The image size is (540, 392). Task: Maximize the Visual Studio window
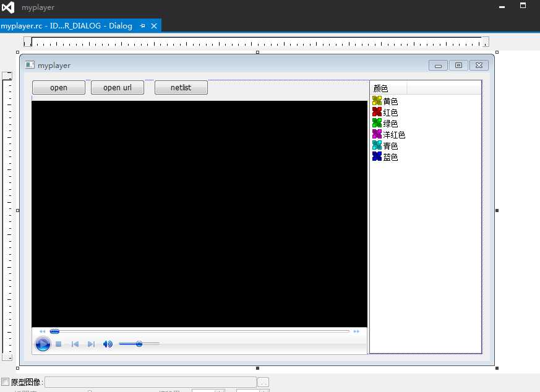(523, 6)
